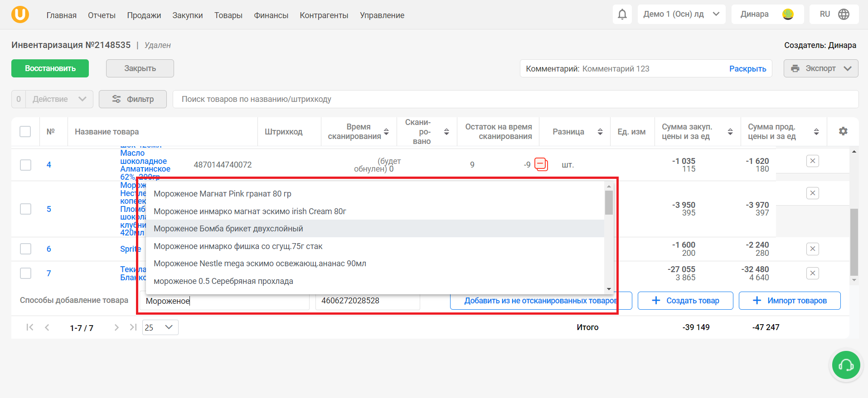Sort by Сумма закуп. column arrows

pyautogui.click(x=730, y=132)
